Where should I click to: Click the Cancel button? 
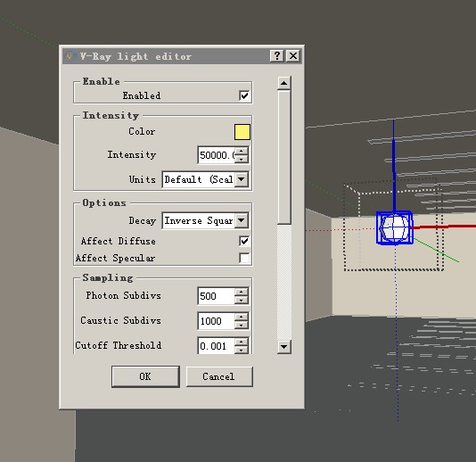click(219, 376)
